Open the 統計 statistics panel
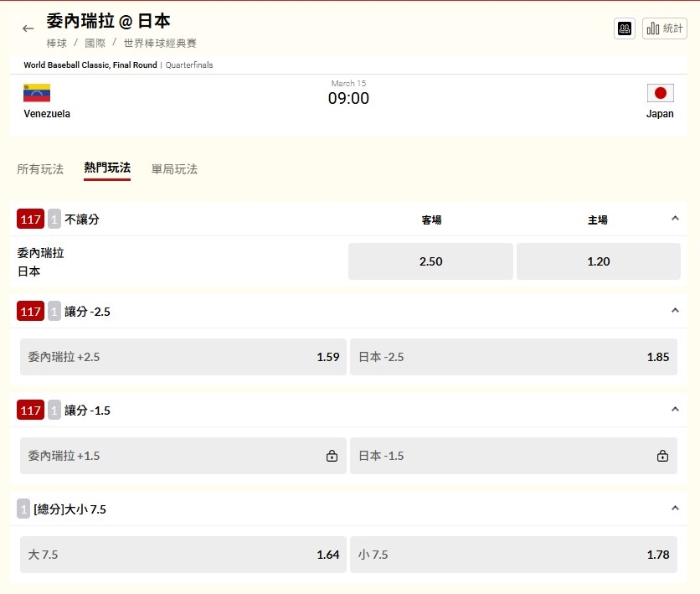Image resolution: width=700 pixels, height=594 pixels. coord(665,28)
